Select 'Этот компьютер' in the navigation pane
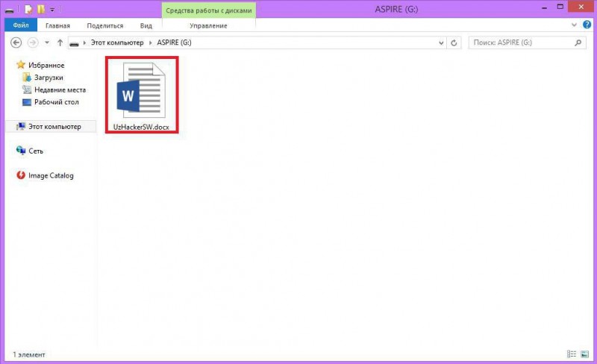The width and height of the screenshot is (597, 364). 51,126
